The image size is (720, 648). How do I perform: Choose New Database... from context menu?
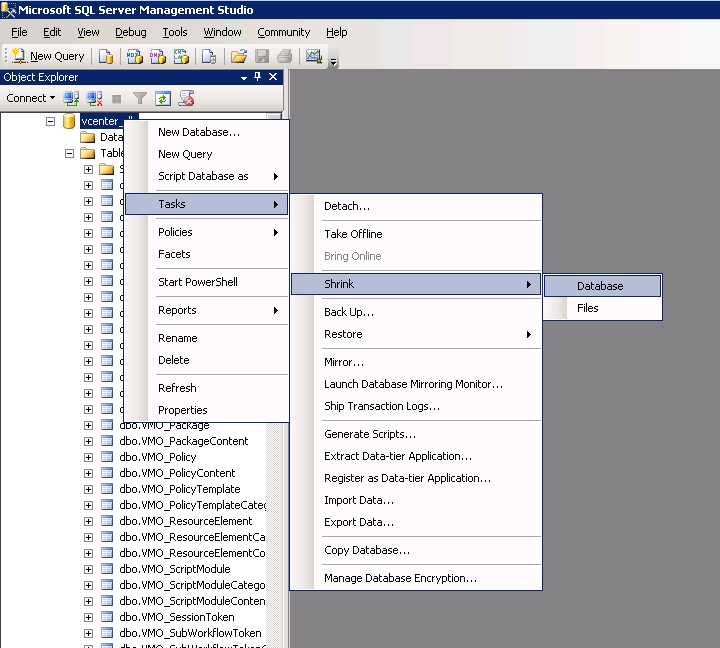[x=207, y=132]
